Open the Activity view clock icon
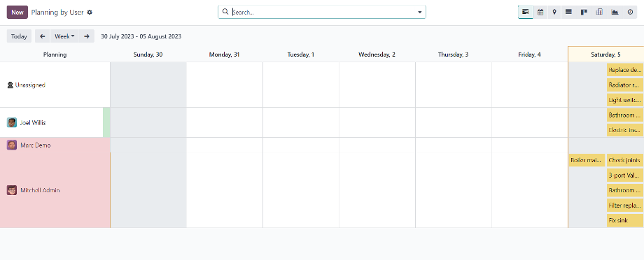Image resolution: width=644 pixels, height=260 pixels. coord(631,13)
